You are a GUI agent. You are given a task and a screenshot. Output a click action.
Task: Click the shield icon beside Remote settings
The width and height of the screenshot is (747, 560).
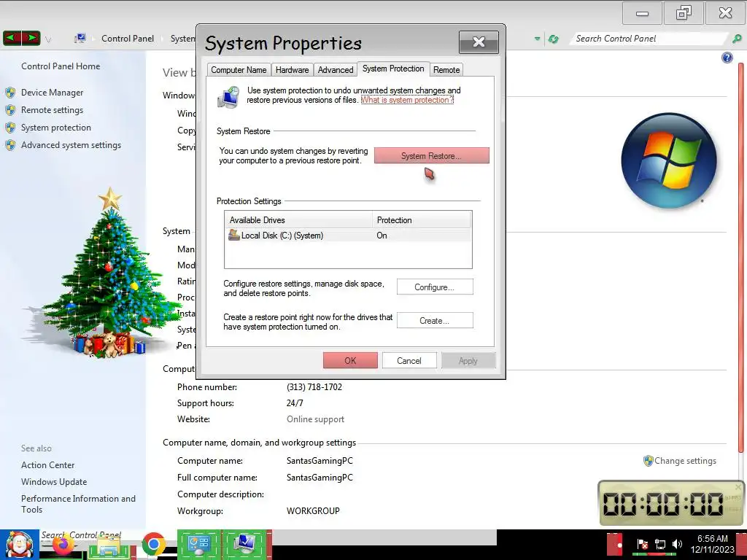point(10,110)
